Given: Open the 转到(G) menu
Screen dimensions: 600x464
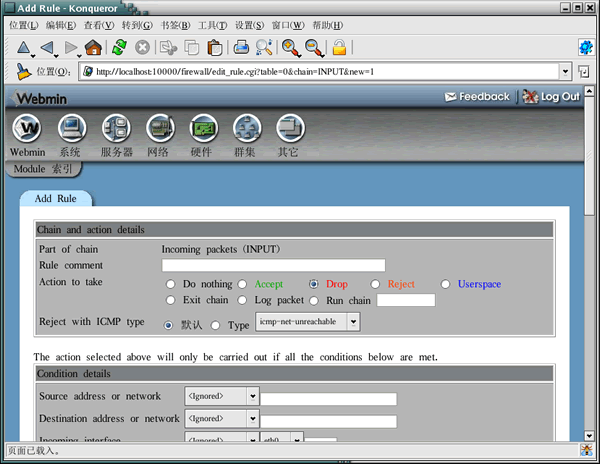Looking at the screenshot, I should point(137,25).
